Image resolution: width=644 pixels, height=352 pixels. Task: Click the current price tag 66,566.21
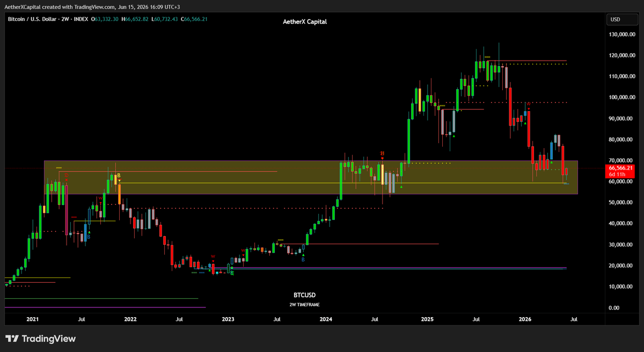pyautogui.click(x=621, y=171)
